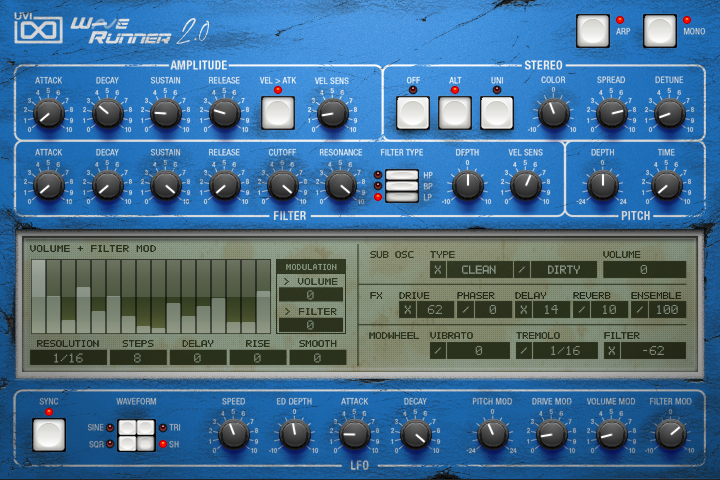
Task: Click the Amplitude DECAY knob
Action: point(107,113)
